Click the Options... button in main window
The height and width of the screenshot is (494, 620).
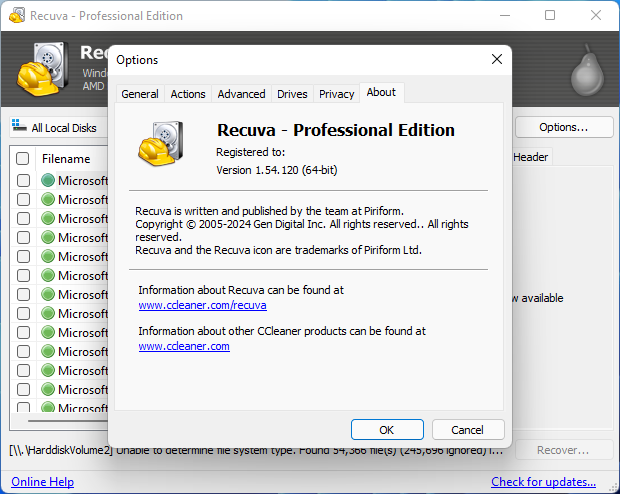[564, 127]
